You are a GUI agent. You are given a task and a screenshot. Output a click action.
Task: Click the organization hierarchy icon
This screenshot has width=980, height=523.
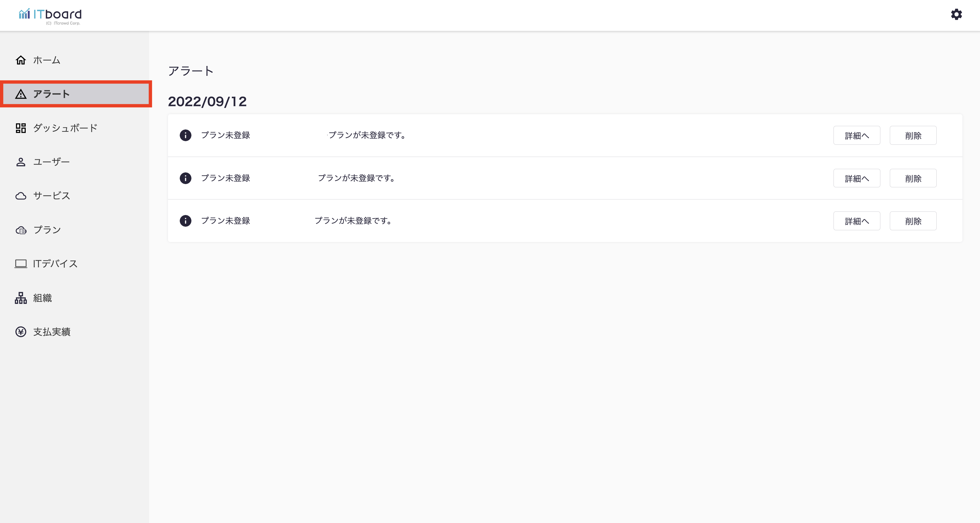tap(21, 298)
